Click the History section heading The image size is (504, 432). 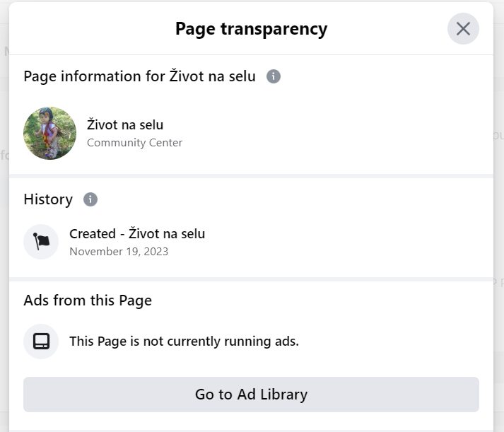click(48, 199)
